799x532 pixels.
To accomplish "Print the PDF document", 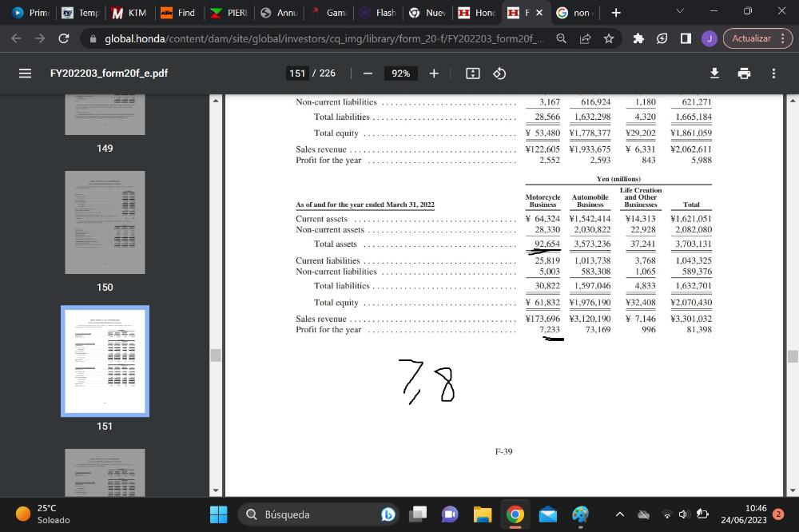I will (x=744, y=73).
